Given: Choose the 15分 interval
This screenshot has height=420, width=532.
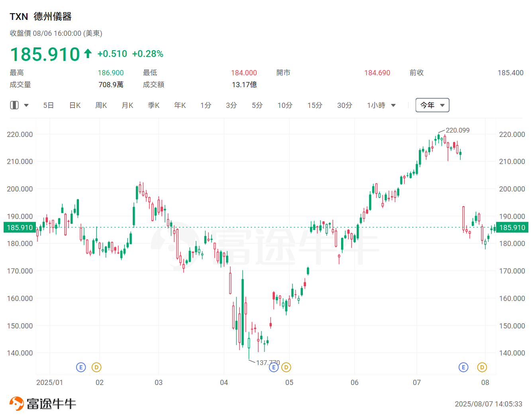Looking at the screenshot, I should click(315, 105).
